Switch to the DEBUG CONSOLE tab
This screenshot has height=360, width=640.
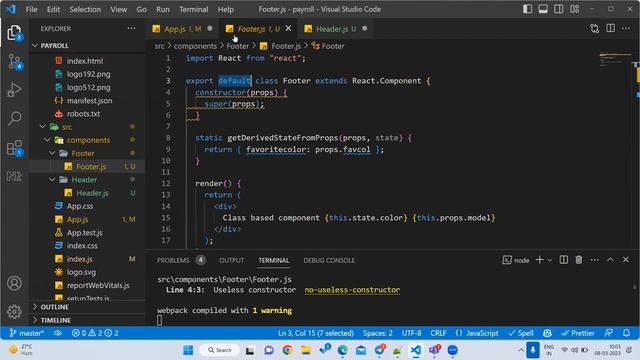329,260
